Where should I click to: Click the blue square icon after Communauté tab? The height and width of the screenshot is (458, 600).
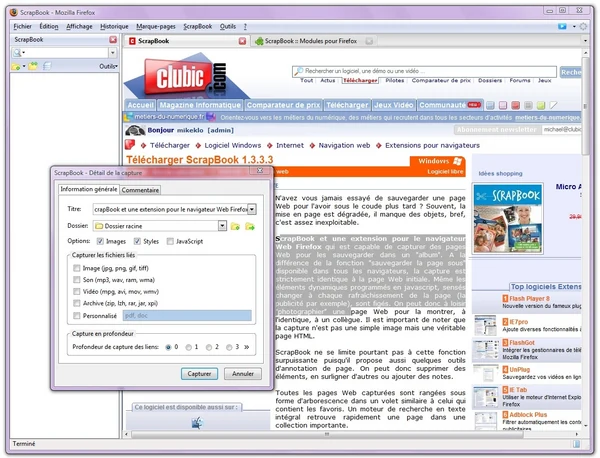[x=491, y=105]
